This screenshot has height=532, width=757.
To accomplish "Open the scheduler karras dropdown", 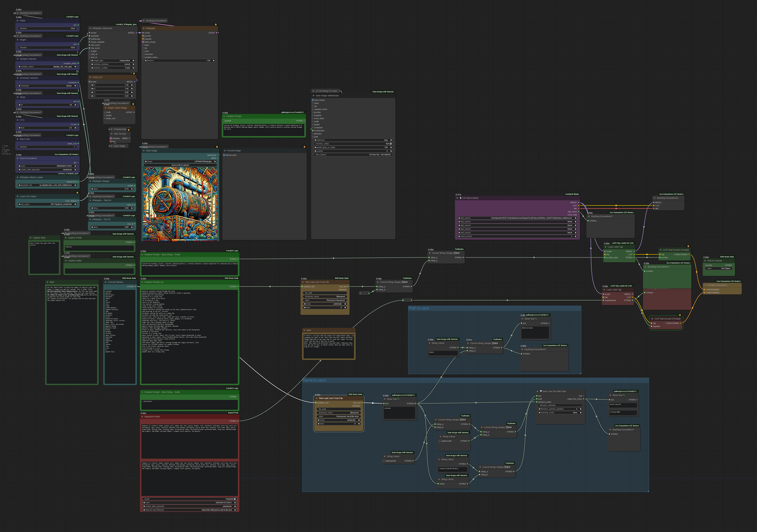I will [47, 86].
